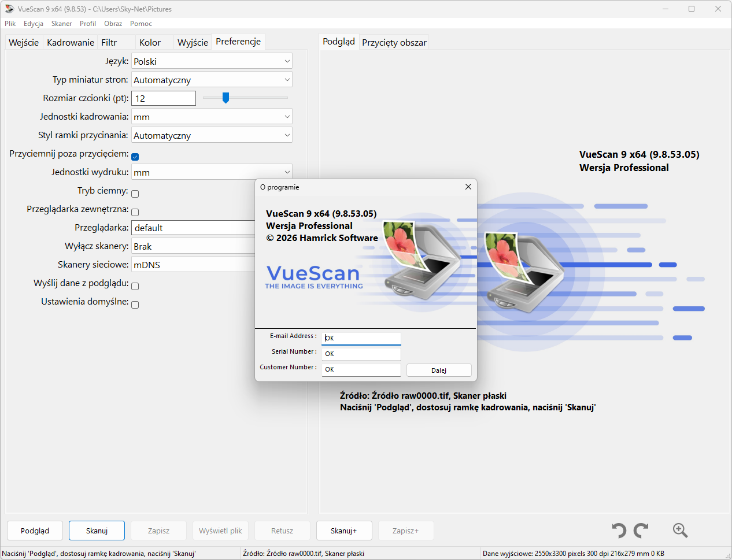Select the Preferencje tab
This screenshot has height=560, width=732.
pyautogui.click(x=238, y=42)
